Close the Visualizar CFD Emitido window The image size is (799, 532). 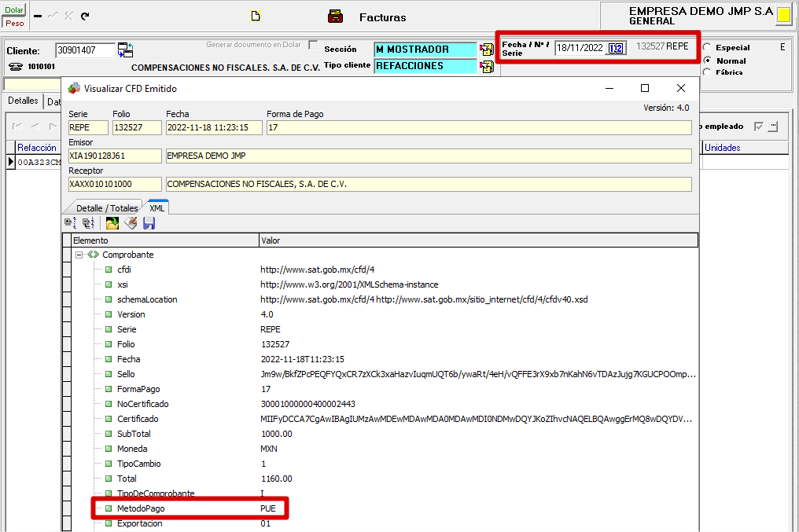(x=681, y=88)
